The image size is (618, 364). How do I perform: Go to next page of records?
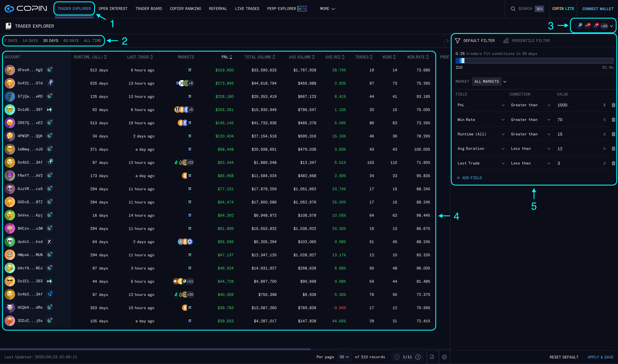(418, 357)
